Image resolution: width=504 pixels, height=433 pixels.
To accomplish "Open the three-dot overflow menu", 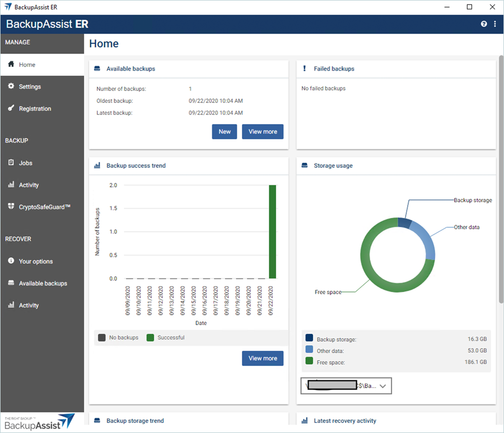I will click(x=495, y=24).
